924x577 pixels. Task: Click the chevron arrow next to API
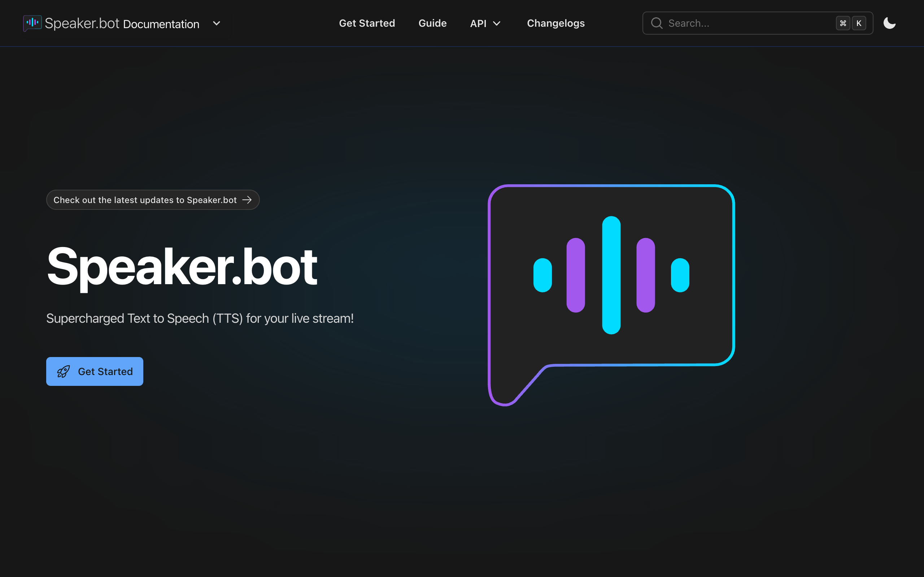[x=497, y=24]
